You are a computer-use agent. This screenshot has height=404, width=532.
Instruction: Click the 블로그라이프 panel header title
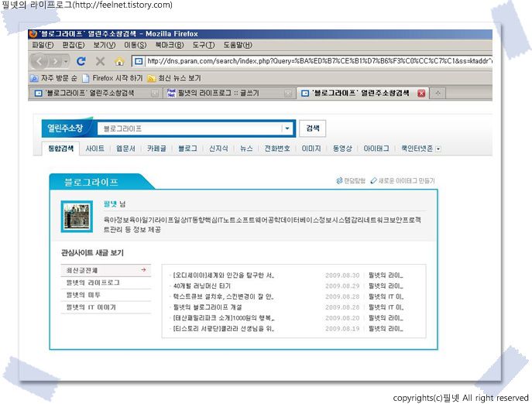[91, 183]
